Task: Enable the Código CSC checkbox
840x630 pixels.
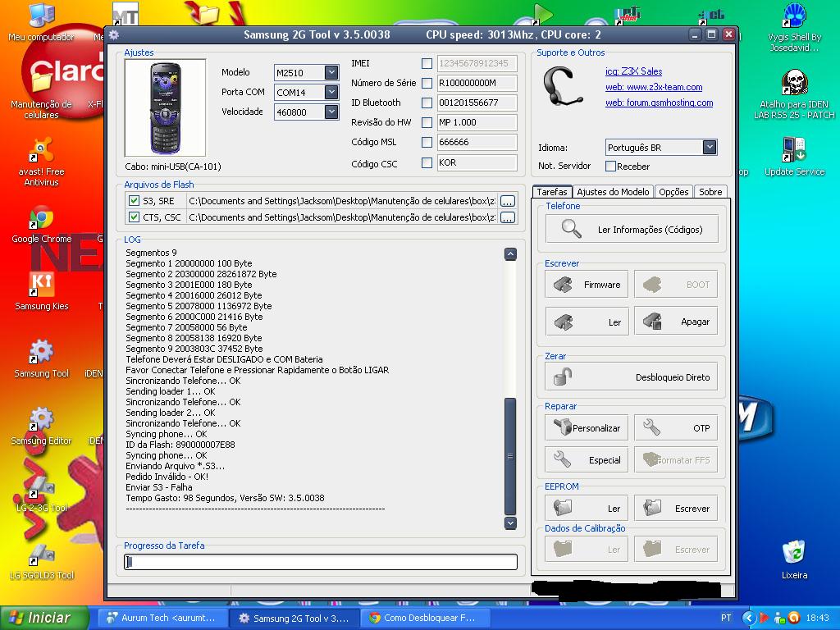Action: [427, 163]
